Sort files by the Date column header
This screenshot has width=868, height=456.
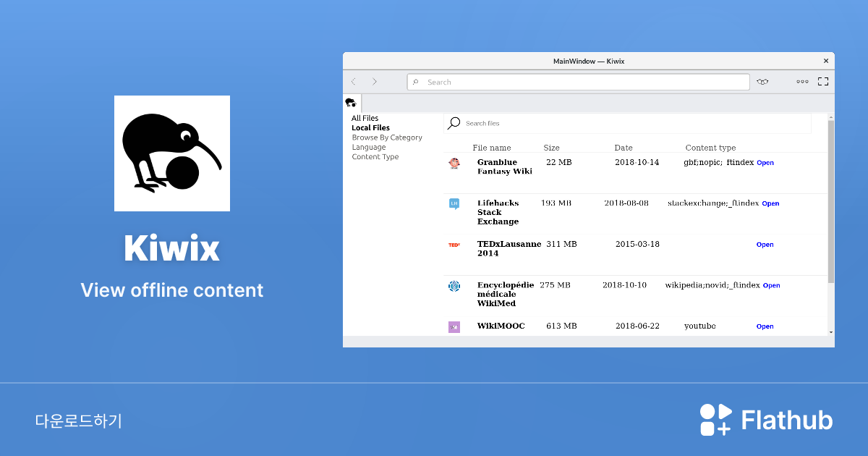pos(624,148)
